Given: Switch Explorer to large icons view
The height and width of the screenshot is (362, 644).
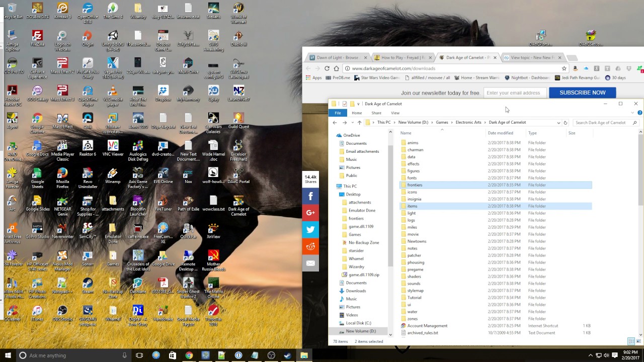Looking at the screenshot, I should coord(637,341).
